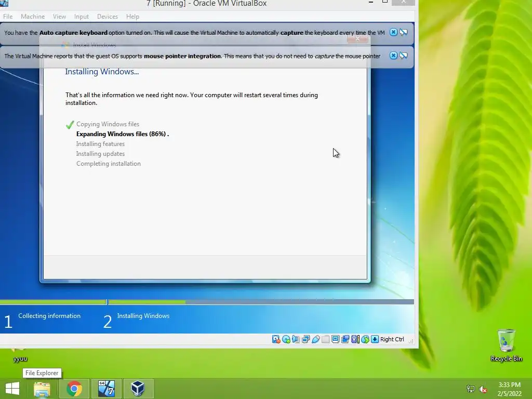The image size is (532, 399).
Task: Click the network tray icon
Action: (471, 389)
